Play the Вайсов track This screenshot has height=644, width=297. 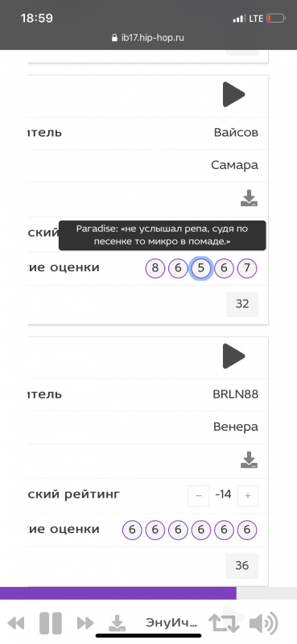tap(233, 94)
